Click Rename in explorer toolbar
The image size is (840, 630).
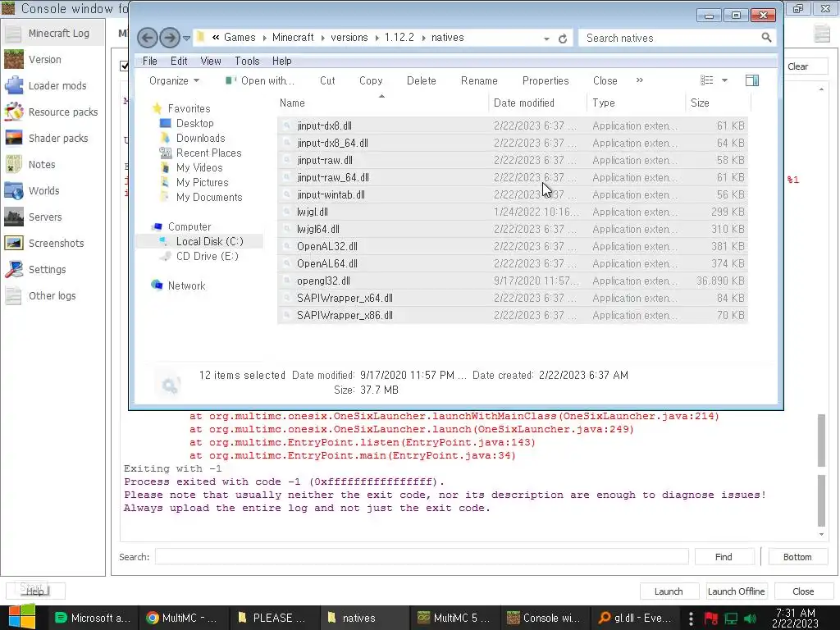[479, 81]
